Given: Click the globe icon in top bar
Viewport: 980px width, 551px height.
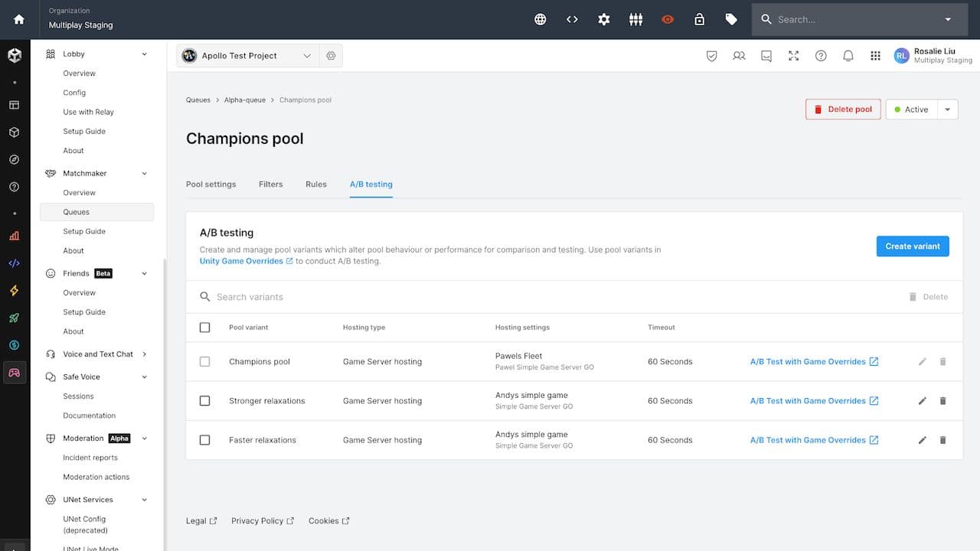Looking at the screenshot, I should (541, 20).
